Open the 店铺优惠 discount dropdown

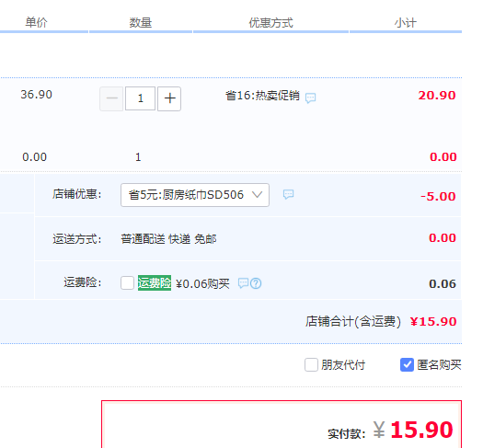195,195
